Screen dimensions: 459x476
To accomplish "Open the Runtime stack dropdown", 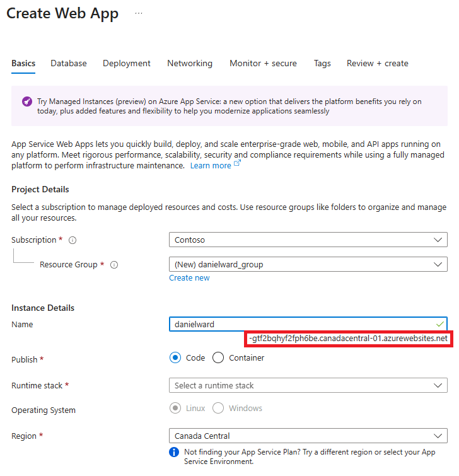I will [308, 386].
